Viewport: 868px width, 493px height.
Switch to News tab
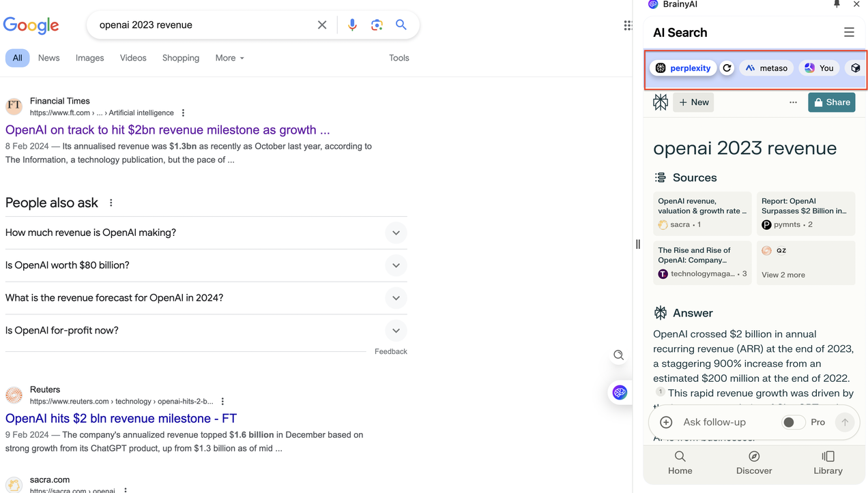click(x=48, y=58)
